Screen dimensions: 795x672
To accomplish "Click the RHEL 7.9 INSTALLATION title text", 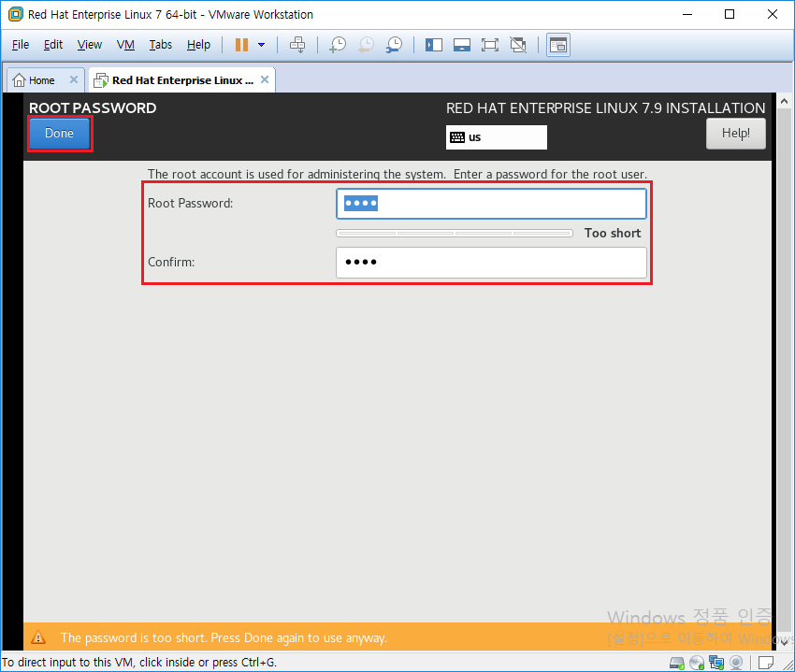I will click(x=605, y=107).
